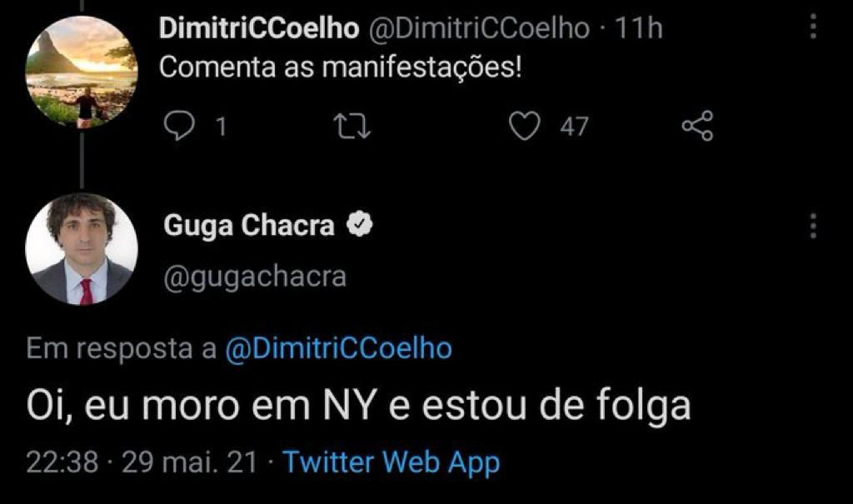Click the blue @DimitriCCoelho mention in the reply line
Image resolution: width=853 pixels, height=504 pixels.
tap(338, 348)
